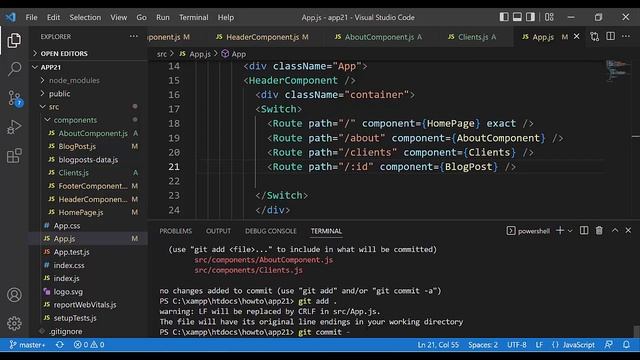Open the Extensions view
Image resolution: width=640 pixels, height=360 pixels.
click(14, 156)
